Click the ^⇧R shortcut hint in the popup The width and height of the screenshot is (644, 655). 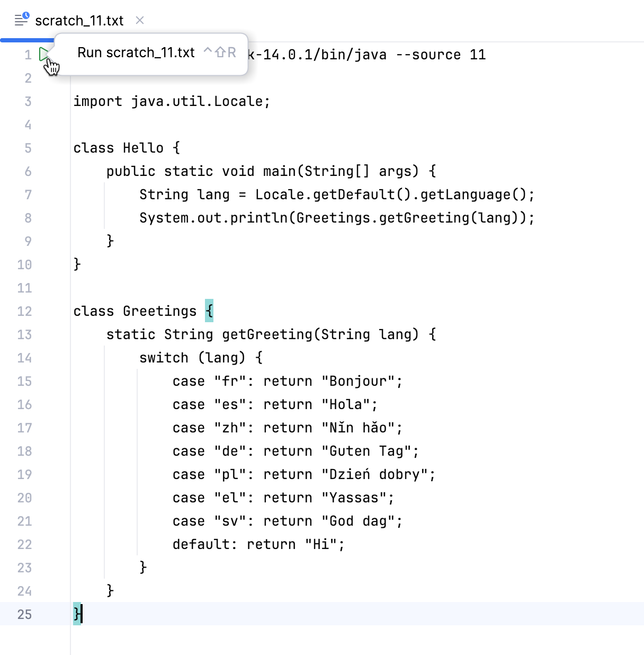219,52
